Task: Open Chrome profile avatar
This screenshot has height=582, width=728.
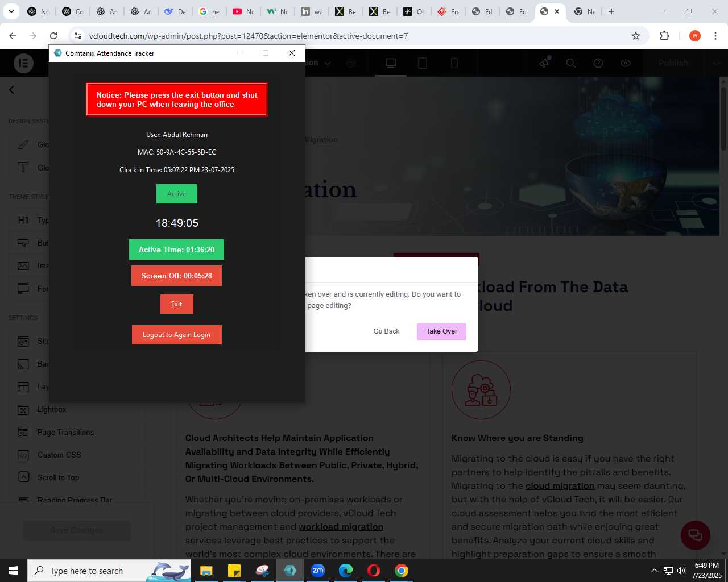Action: pos(695,36)
